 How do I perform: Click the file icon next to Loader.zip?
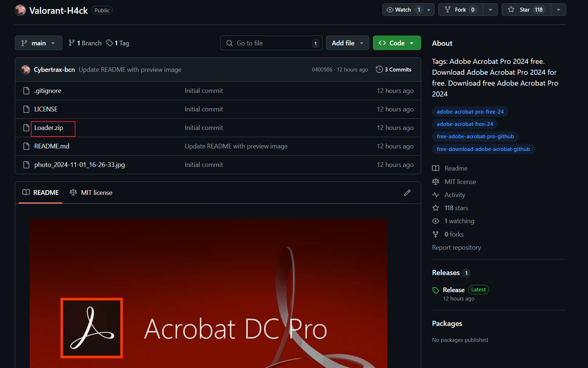click(26, 128)
